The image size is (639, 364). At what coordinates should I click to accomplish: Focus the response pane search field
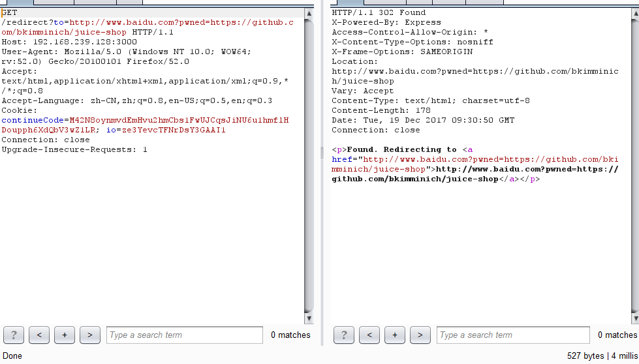pyautogui.click(x=513, y=335)
